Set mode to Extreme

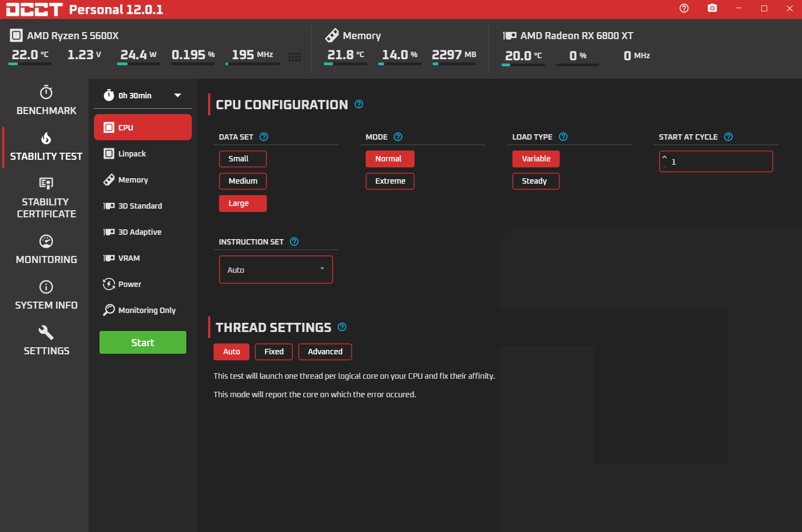click(390, 181)
